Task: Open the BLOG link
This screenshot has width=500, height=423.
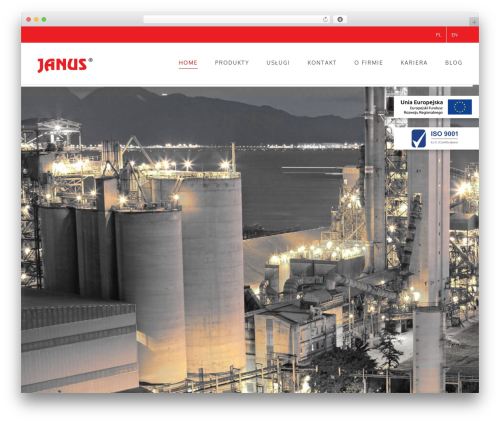Action: (x=454, y=63)
